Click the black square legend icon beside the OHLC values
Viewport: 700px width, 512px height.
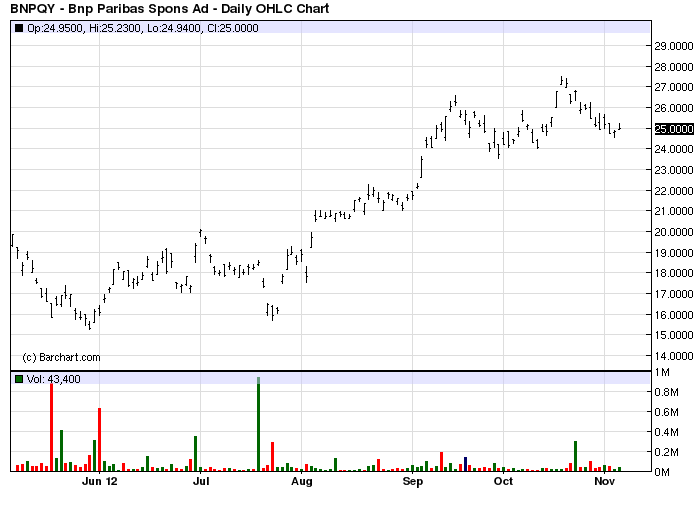[19, 28]
